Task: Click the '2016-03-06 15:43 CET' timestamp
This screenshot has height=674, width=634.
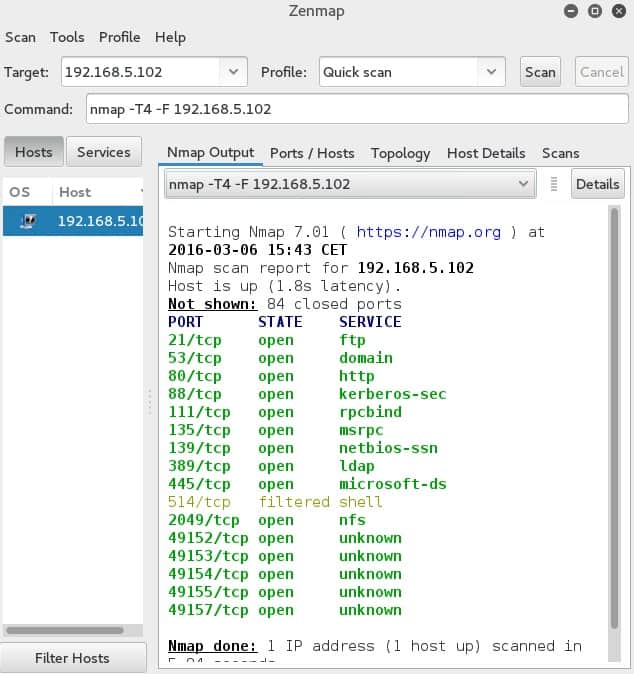Action: [x=257, y=250]
